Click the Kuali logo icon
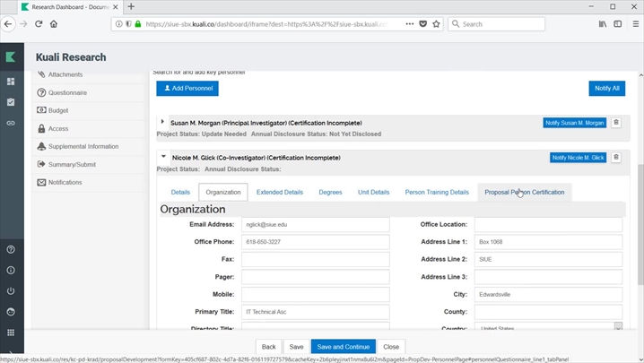Image resolution: width=644 pixels, height=363 pixels. [11, 57]
